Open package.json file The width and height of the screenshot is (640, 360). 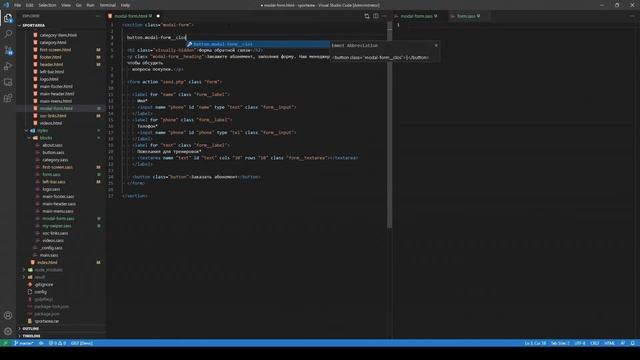coord(47,314)
